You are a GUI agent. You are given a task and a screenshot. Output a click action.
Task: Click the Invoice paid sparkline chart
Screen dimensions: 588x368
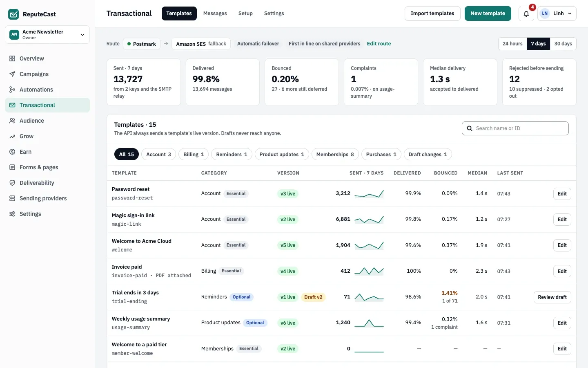(x=369, y=271)
